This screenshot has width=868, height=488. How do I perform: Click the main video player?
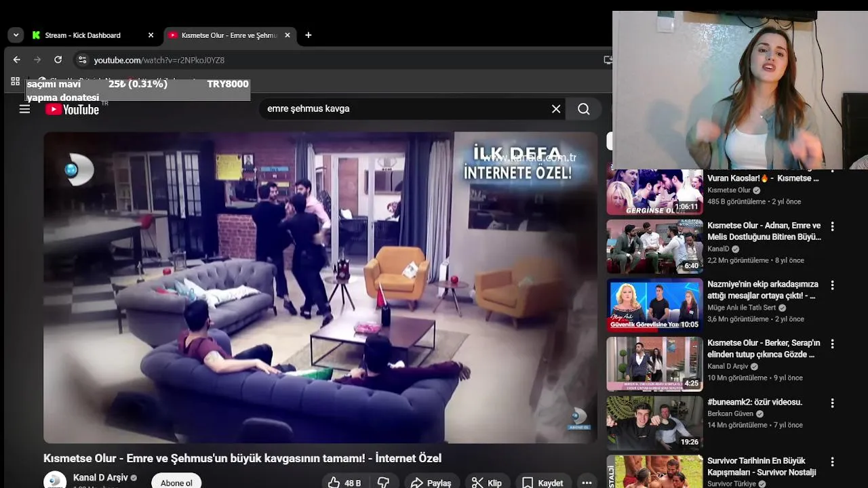[x=320, y=287]
